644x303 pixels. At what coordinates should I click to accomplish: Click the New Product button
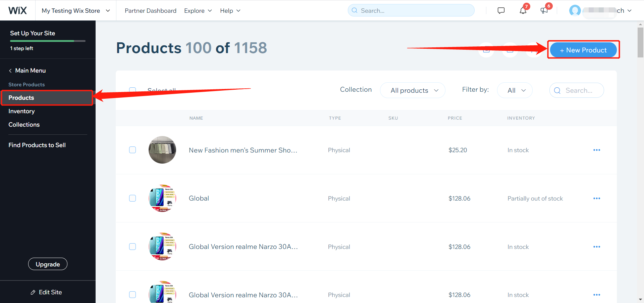coord(583,50)
